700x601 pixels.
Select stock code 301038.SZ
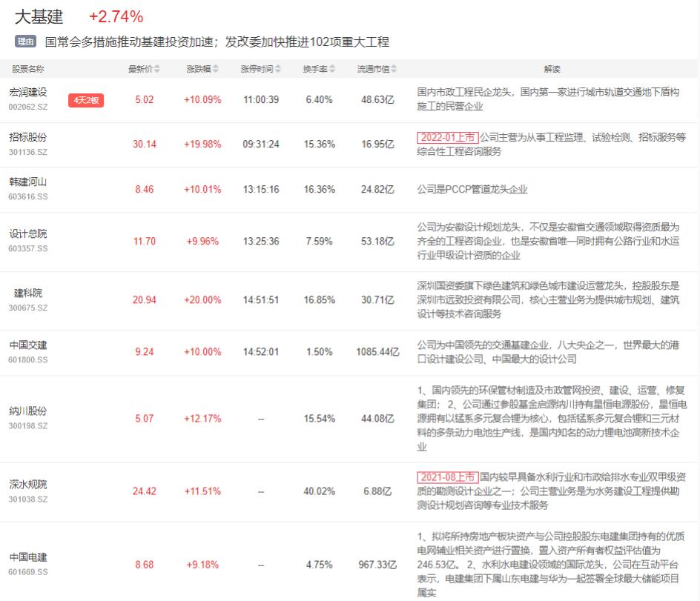tap(28, 499)
